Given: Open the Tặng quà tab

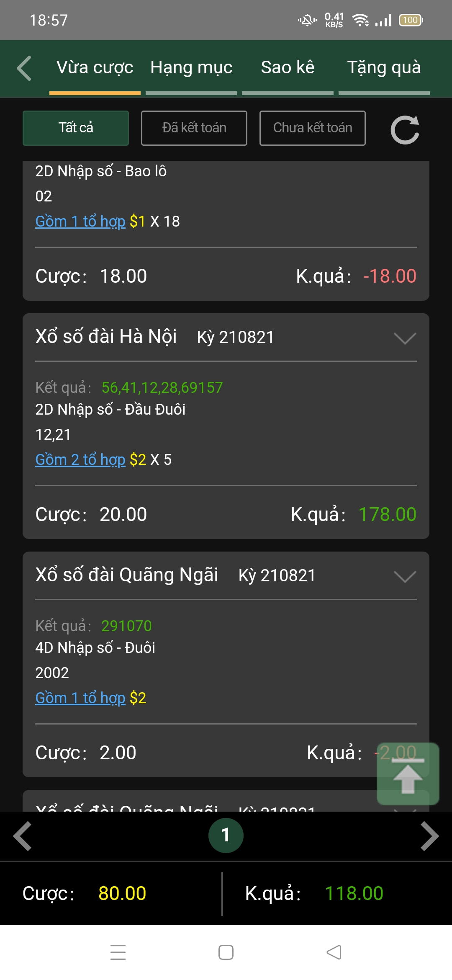Looking at the screenshot, I should pyautogui.click(x=384, y=68).
